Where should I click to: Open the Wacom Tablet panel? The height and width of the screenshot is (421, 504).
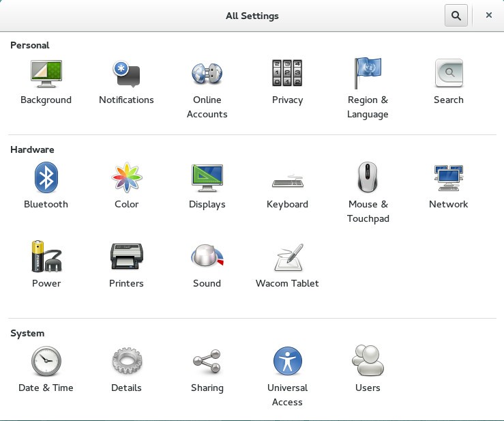[x=287, y=259]
